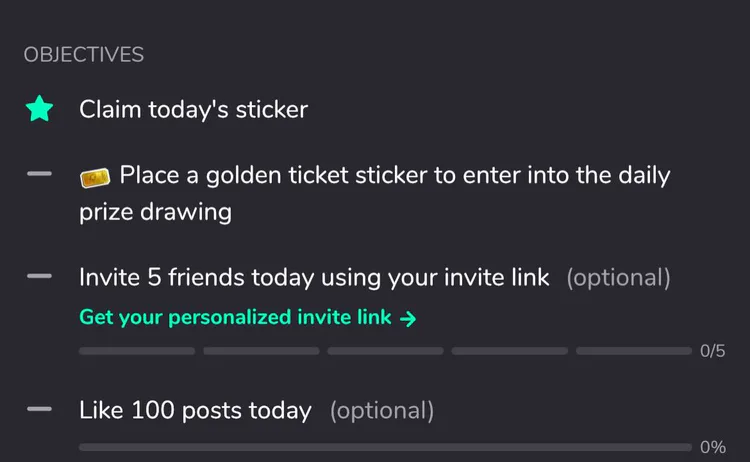Click the third invite progress segment
Image resolution: width=750 pixels, height=462 pixels.
[386, 351]
